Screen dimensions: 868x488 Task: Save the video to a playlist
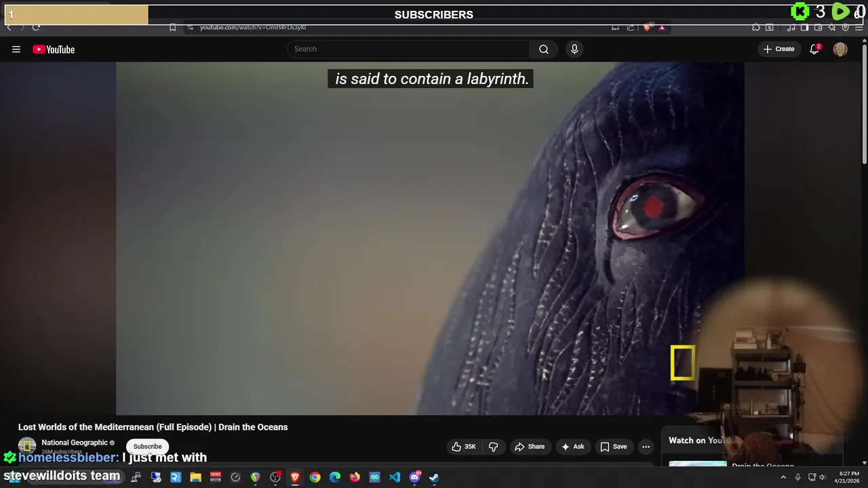point(613,447)
